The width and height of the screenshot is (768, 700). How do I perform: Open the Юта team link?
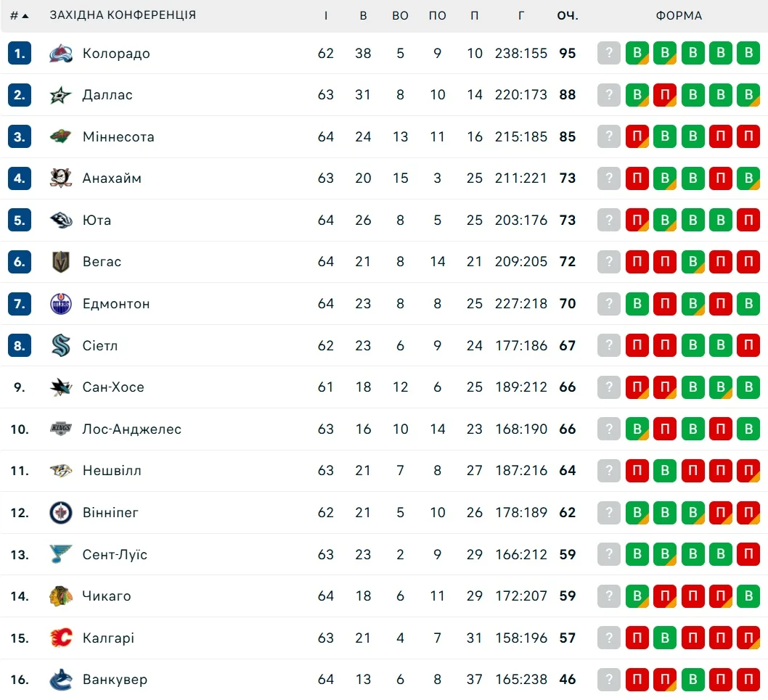97,220
